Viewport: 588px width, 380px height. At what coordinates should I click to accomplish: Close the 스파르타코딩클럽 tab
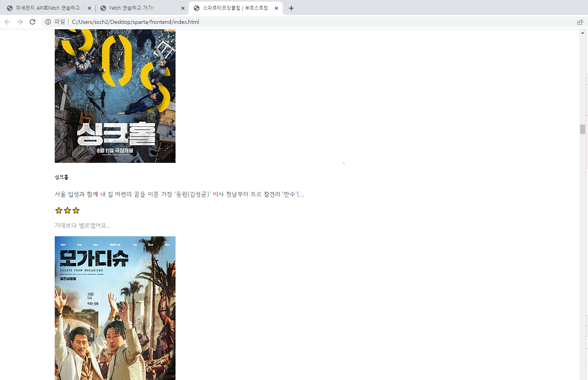coord(276,8)
